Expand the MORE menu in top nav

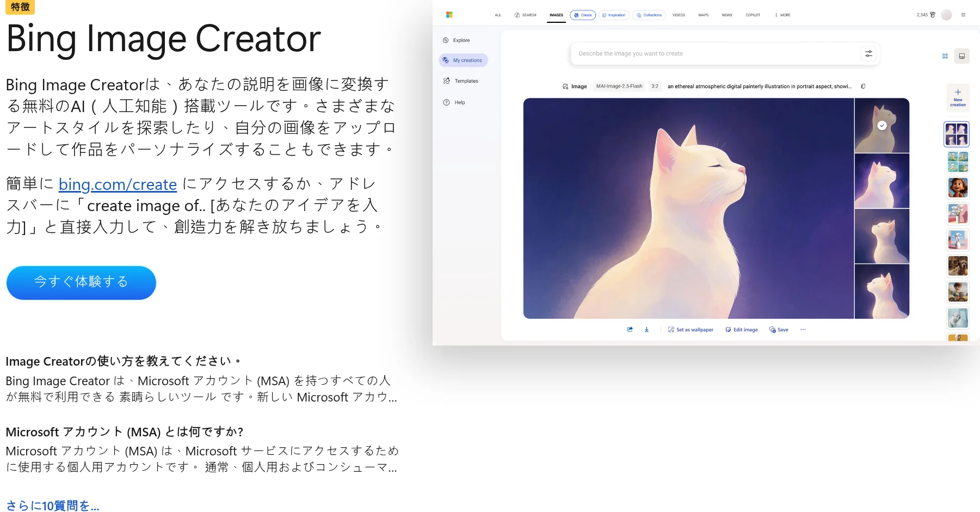[782, 15]
